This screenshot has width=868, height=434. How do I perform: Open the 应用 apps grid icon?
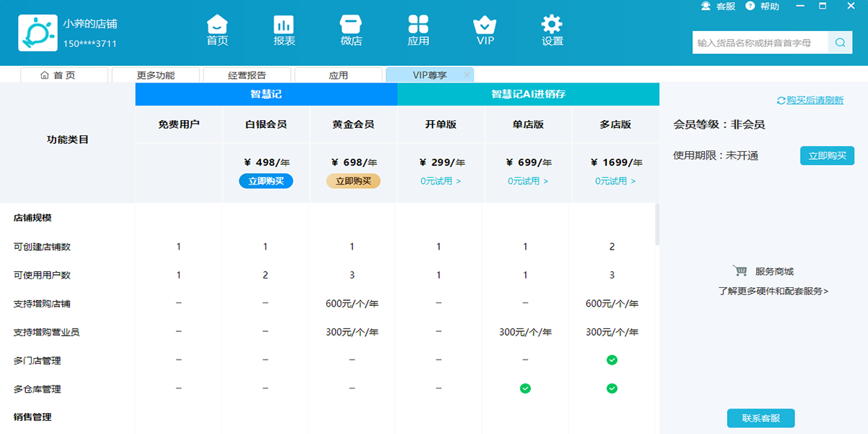[x=418, y=25]
